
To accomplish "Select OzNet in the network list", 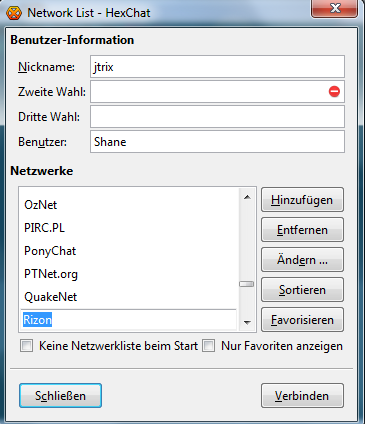I will pos(128,205).
